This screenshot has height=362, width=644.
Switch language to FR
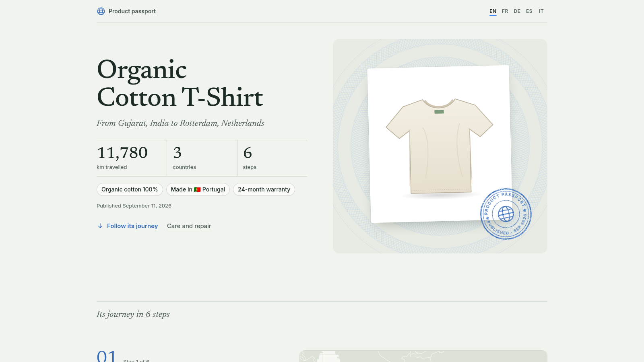click(505, 11)
